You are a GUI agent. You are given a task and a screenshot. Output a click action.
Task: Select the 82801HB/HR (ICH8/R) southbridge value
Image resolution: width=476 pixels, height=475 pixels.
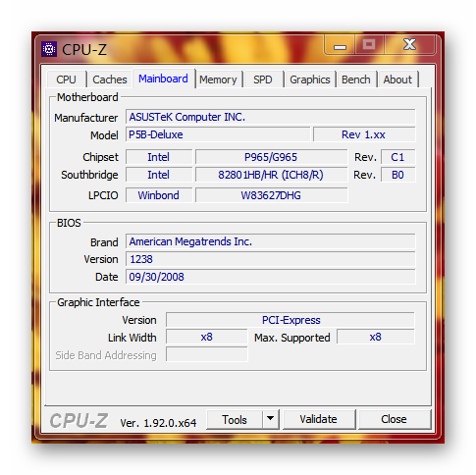(x=271, y=175)
